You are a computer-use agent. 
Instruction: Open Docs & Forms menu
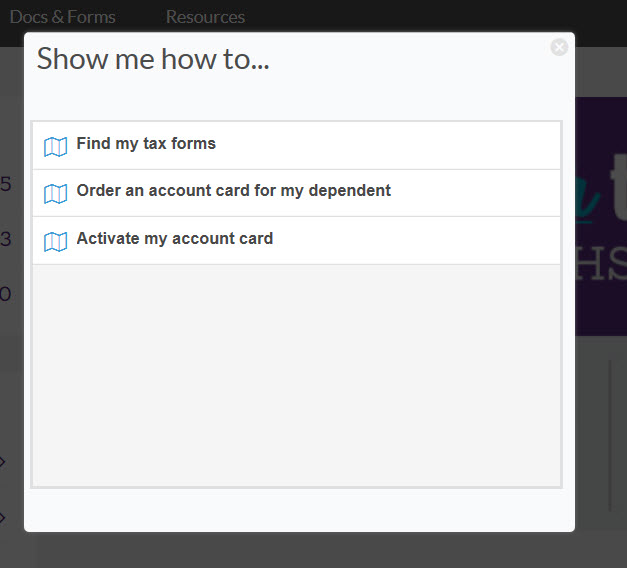(x=62, y=17)
